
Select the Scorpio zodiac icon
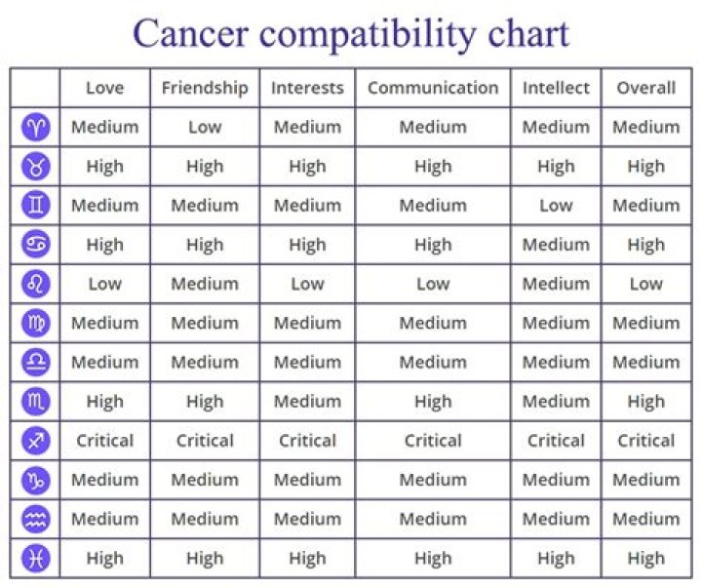[35, 401]
